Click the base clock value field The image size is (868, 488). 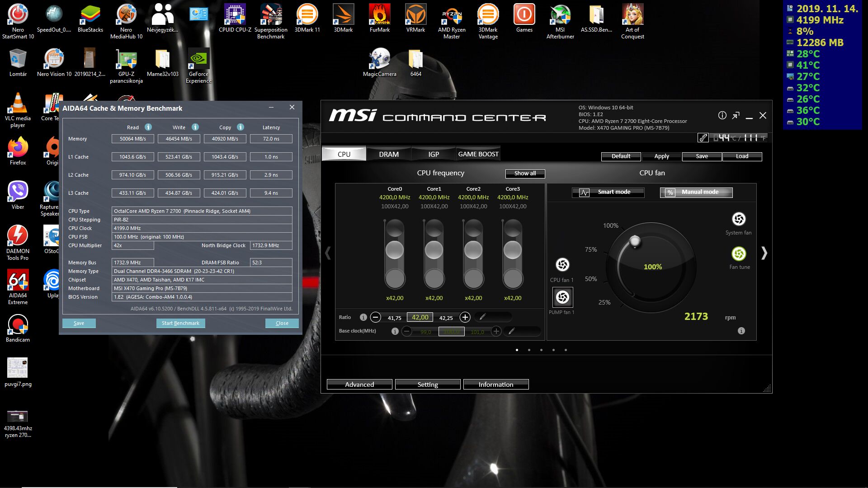pos(451,331)
